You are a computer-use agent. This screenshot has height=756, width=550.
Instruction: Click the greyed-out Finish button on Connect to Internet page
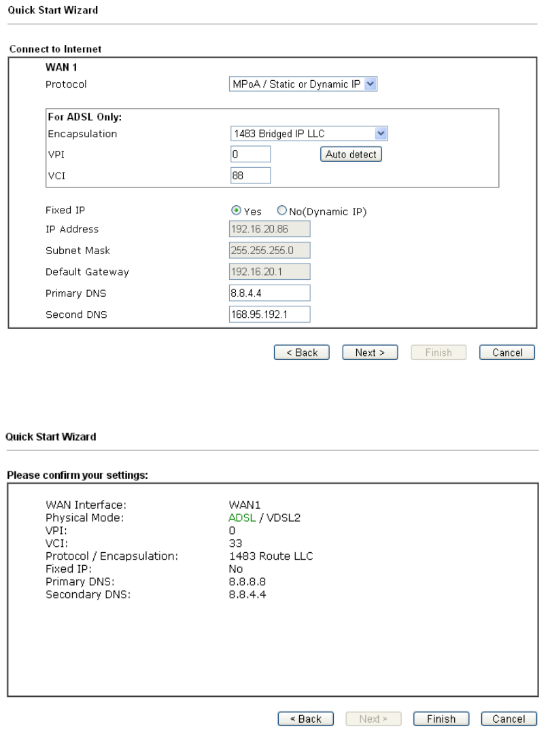439,353
